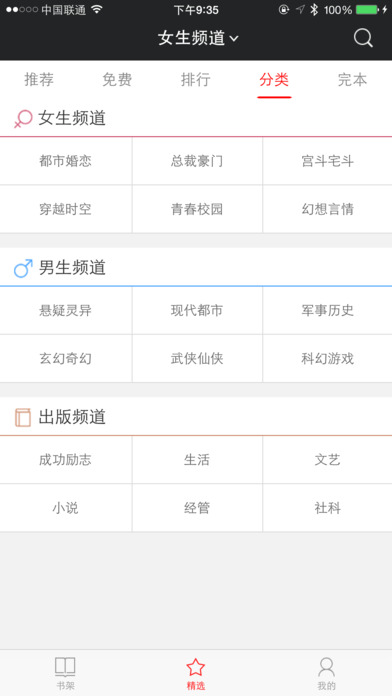Screen dimensions: 392x696
Task: Open the 社科 category
Action: [x=328, y=507]
